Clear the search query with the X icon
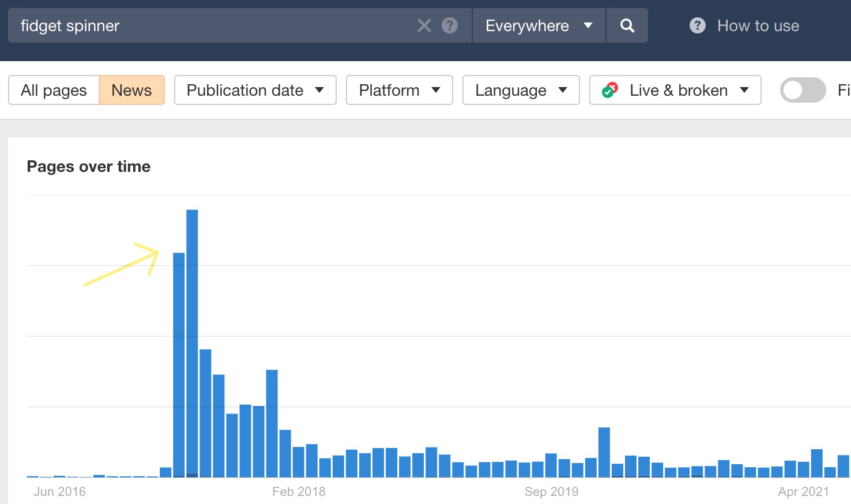Viewport: 851px width, 504px height. 424,25
